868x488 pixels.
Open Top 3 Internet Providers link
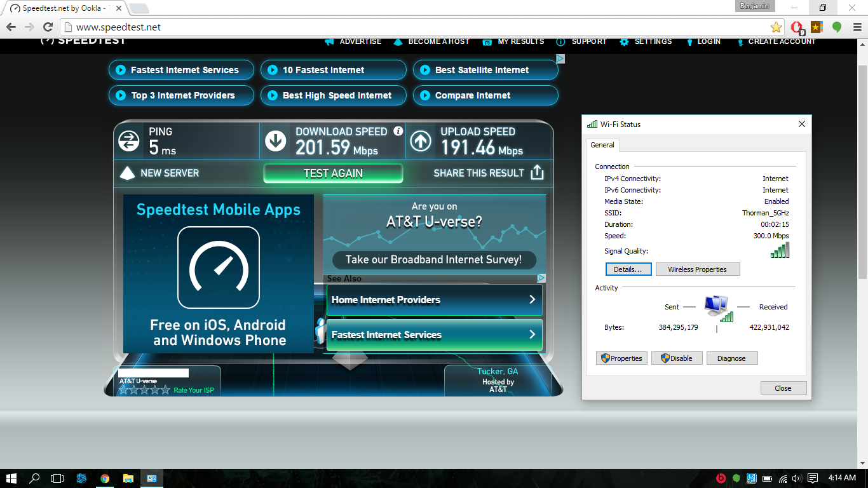(x=181, y=95)
